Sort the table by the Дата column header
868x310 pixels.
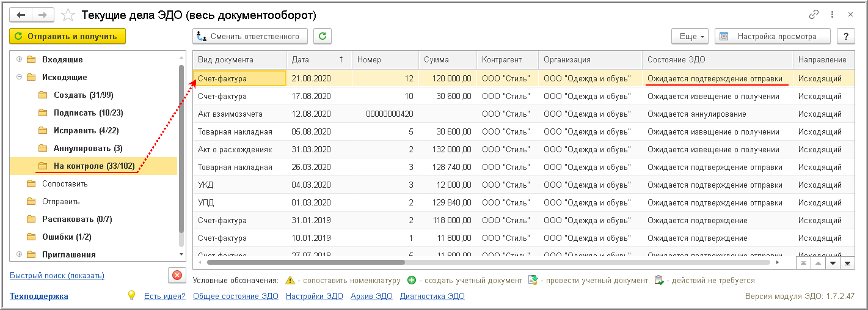point(319,59)
